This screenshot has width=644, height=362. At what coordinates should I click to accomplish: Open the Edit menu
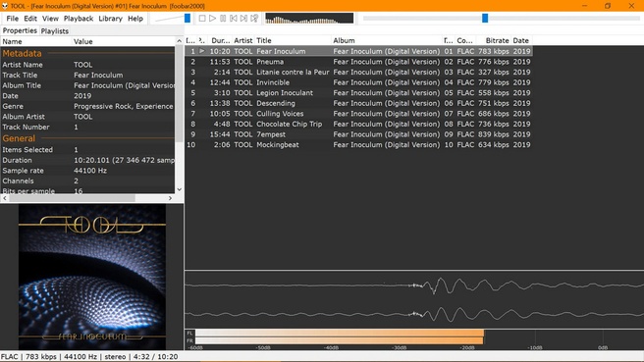click(30, 19)
